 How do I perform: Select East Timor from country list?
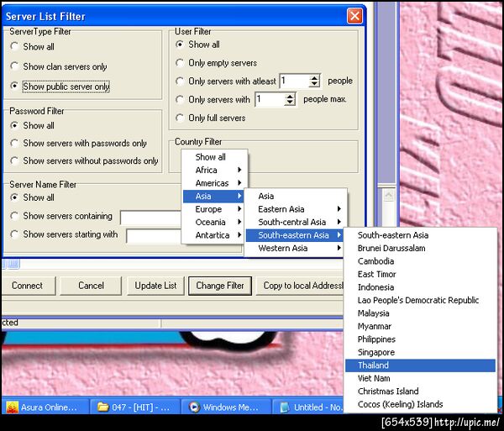(x=420, y=274)
